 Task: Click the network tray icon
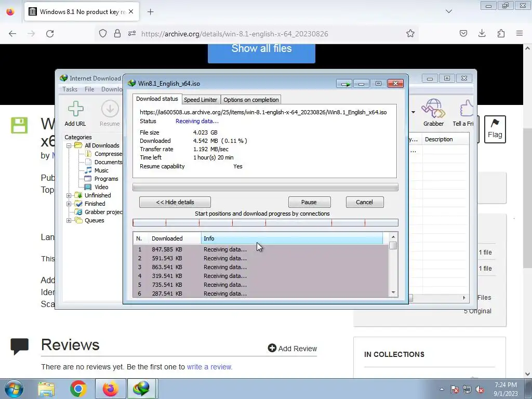tap(467, 389)
